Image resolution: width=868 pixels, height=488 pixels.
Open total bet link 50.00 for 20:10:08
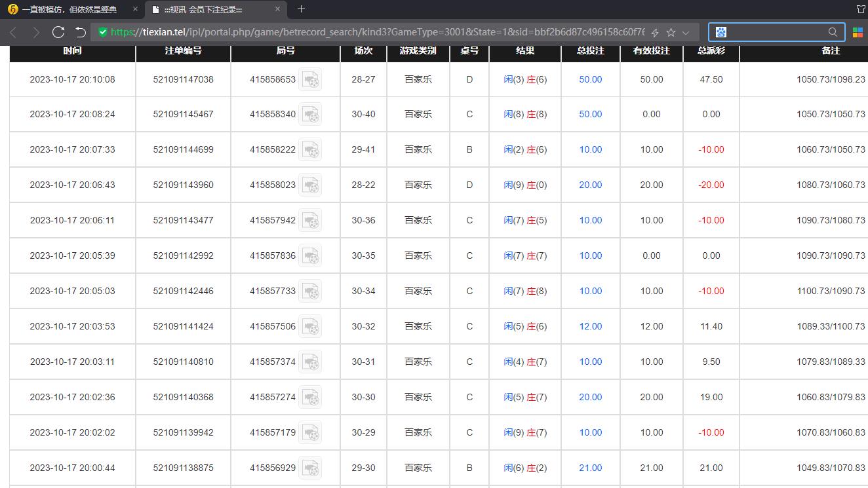(591, 79)
